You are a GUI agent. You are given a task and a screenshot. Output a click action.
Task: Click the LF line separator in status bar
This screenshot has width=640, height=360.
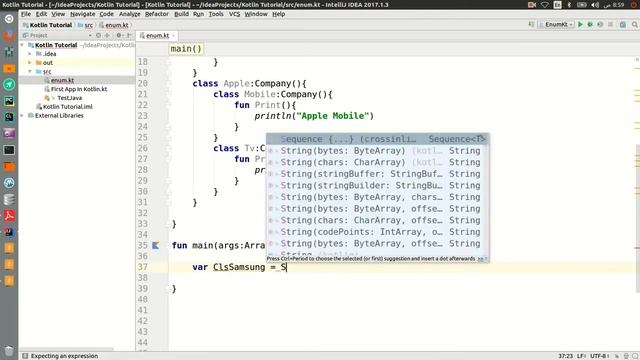tap(581, 356)
